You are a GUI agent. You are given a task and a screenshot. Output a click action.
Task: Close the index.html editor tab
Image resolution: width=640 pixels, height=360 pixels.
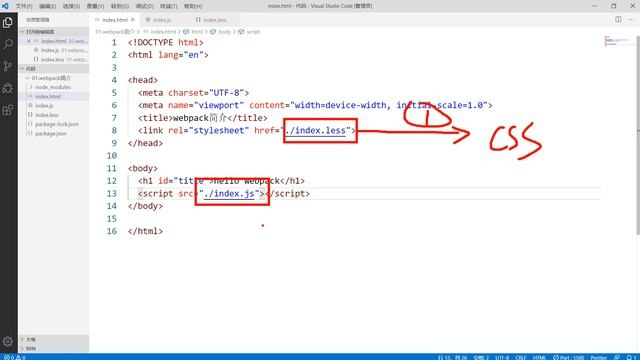pos(133,20)
